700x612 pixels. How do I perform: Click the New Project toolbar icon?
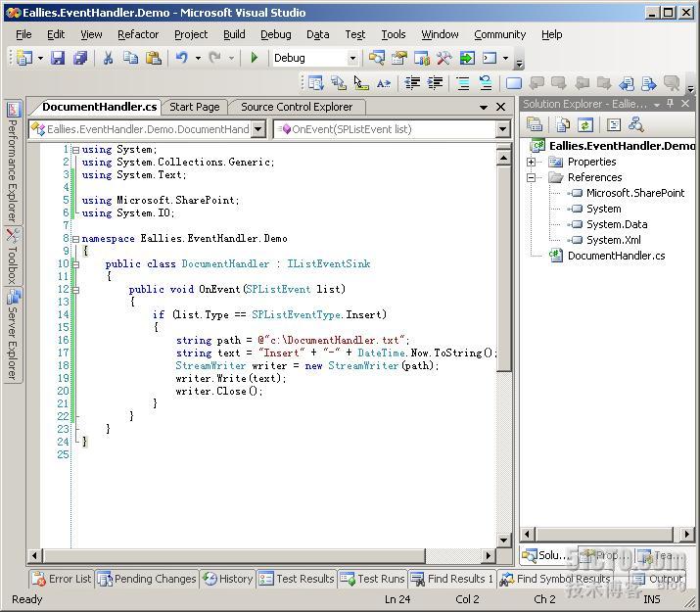point(24,58)
